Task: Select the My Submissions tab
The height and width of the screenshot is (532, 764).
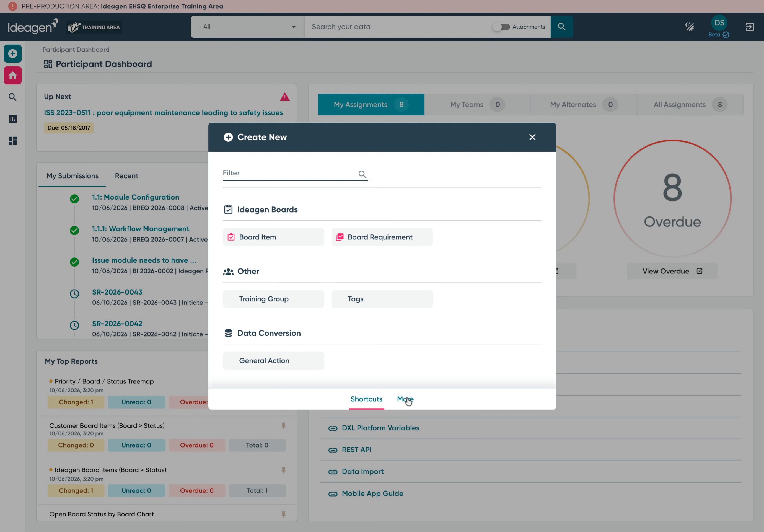Action: [72, 176]
